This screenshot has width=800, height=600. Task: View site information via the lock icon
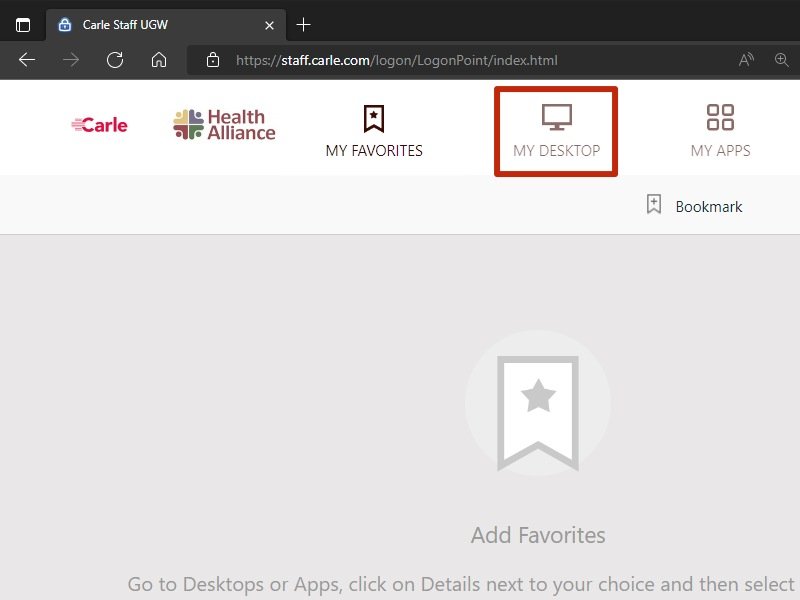coord(212,60)
